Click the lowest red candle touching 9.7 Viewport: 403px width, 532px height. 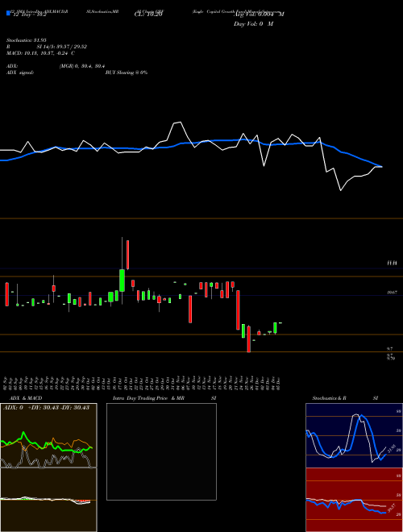[249, 339]
